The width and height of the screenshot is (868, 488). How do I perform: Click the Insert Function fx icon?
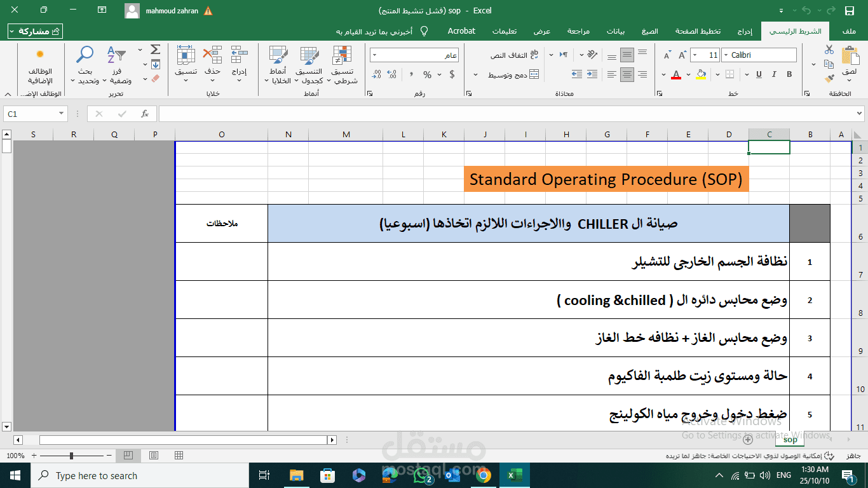(145, 114)
